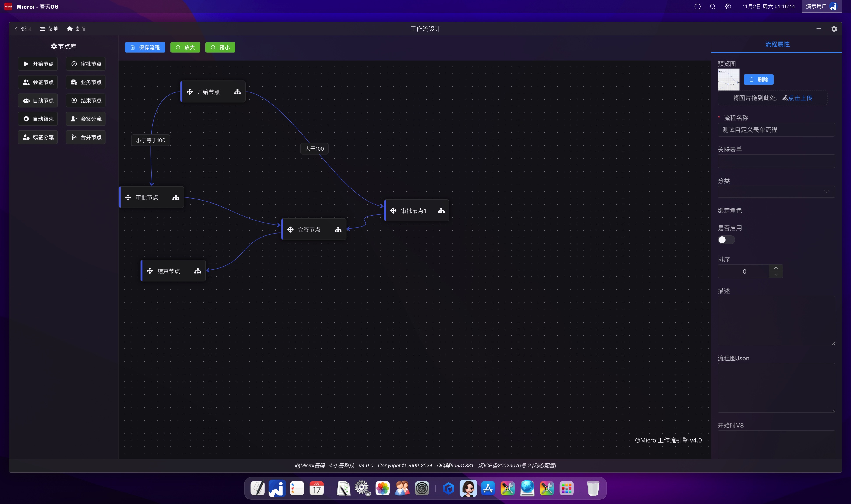This screenshot has height=504, width=851.
Task: Click the hierarchy icon on 审批节点1
Action: 441,211
